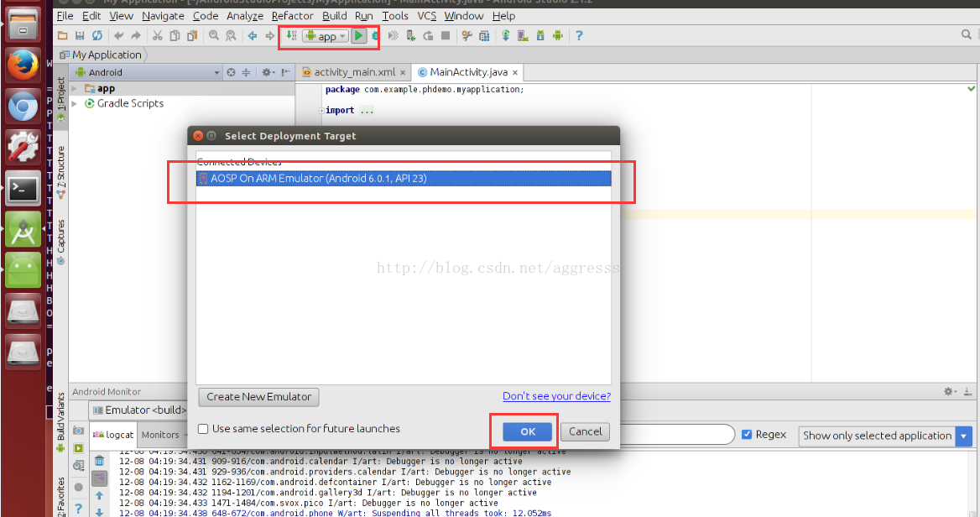Close the MainActivity.java tab

tap(515, 73)
